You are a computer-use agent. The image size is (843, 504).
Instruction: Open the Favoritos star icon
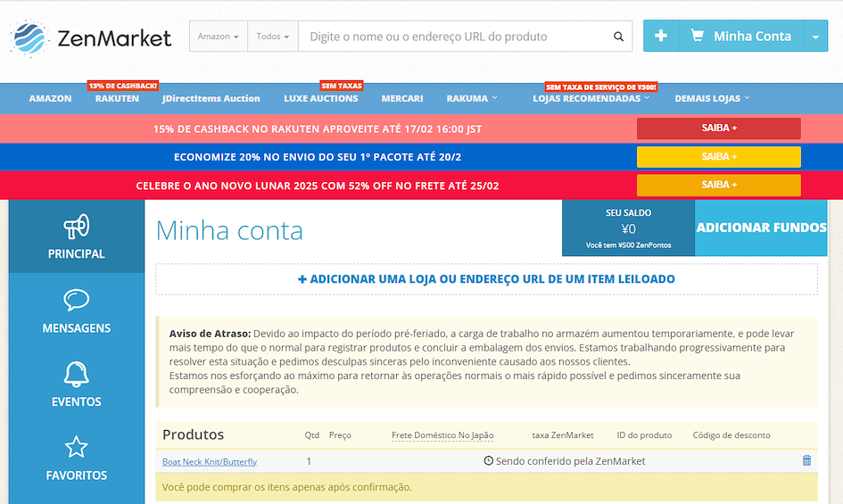[77, 447]
